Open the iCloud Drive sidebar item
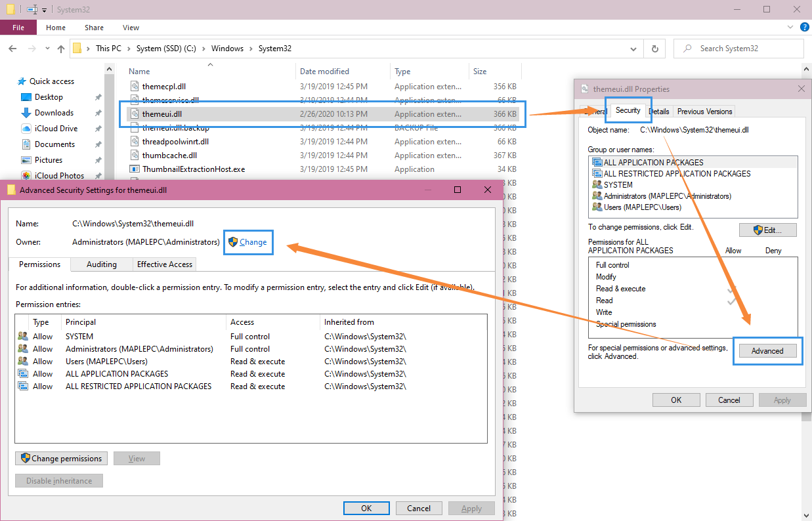Screen dimensions: 812x521 point(56,129)
